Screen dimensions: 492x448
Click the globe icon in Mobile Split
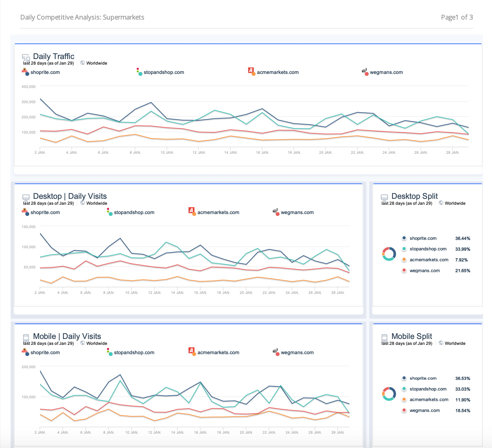pyautogui.click(x=441, y=343)
